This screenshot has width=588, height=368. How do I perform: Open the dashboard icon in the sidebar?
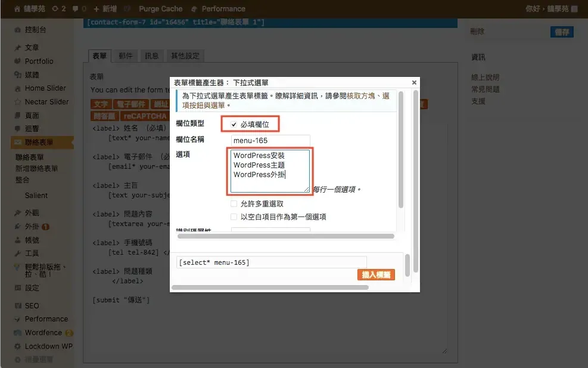click(x=17, y=30)
